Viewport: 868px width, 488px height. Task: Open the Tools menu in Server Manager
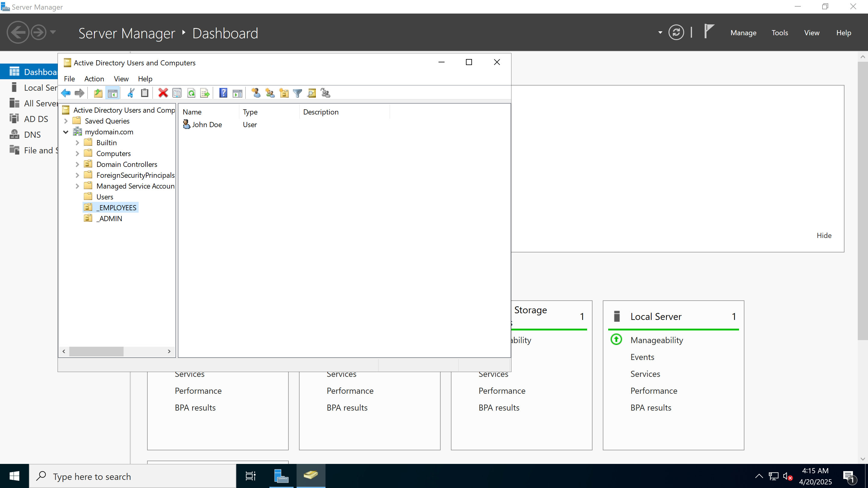click(780, 33)
